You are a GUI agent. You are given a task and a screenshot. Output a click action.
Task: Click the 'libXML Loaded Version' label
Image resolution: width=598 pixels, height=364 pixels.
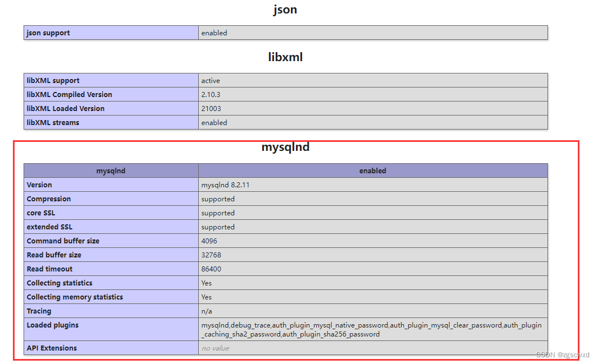point(66,108)
